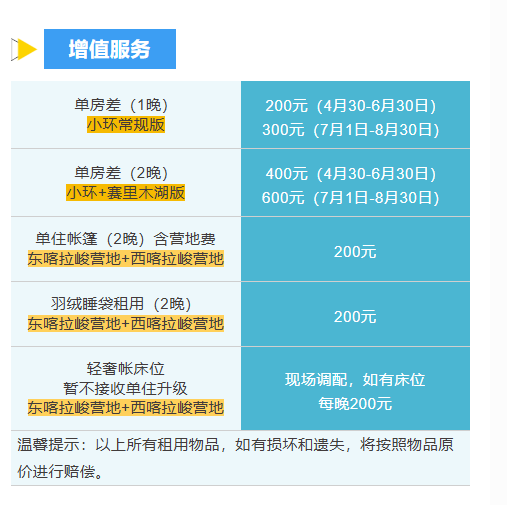Image resolution: width=507 pixels, height=505 pixels.
Task: Select the 单房差（2晚）row label
Action: pos(121,173)
